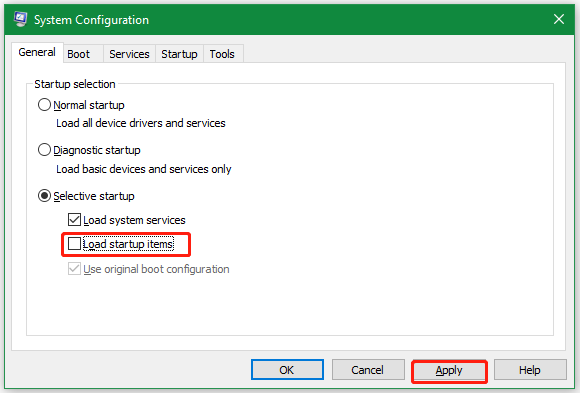Screen dimensions: 580x393
Task: Switch to the General tab
Action: [x=37, y=52]
